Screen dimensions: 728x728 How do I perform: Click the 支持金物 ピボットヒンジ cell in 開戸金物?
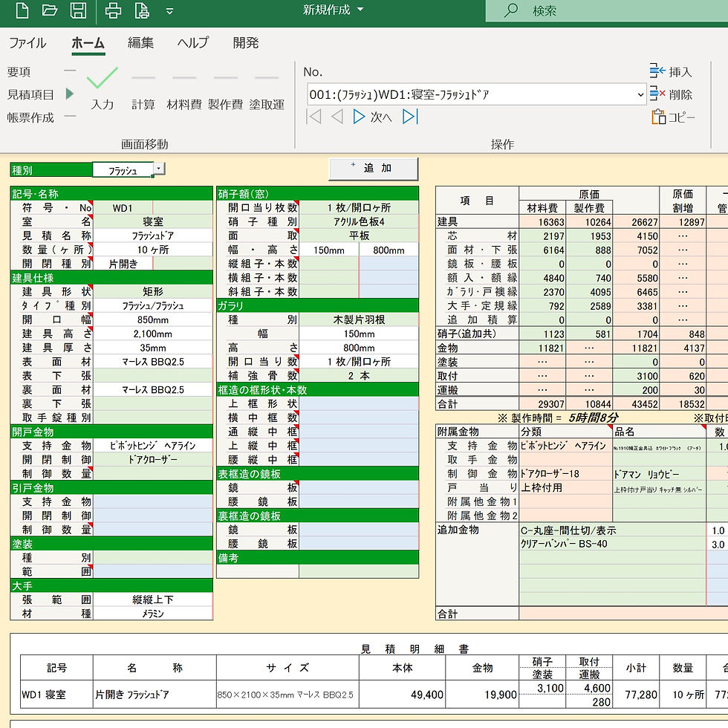point(153,445)
